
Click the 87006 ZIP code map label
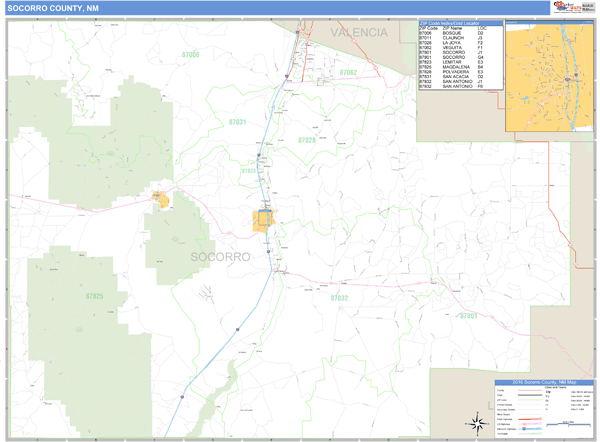click(x=190, y=54)
